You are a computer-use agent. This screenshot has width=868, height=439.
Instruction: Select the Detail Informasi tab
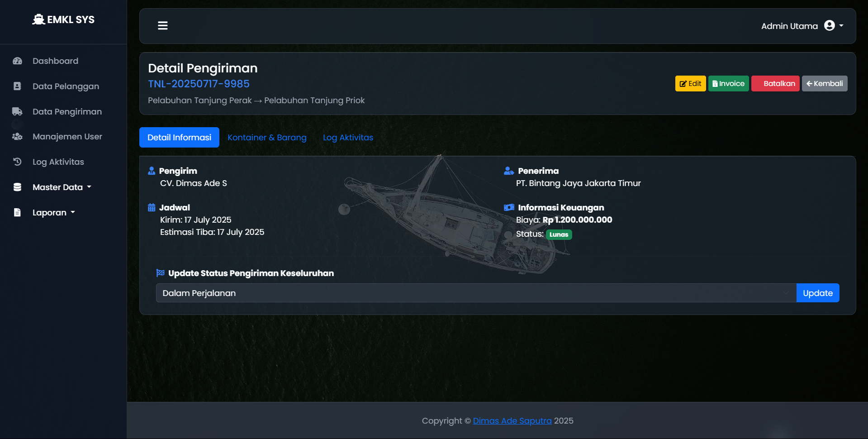point(179,138)
